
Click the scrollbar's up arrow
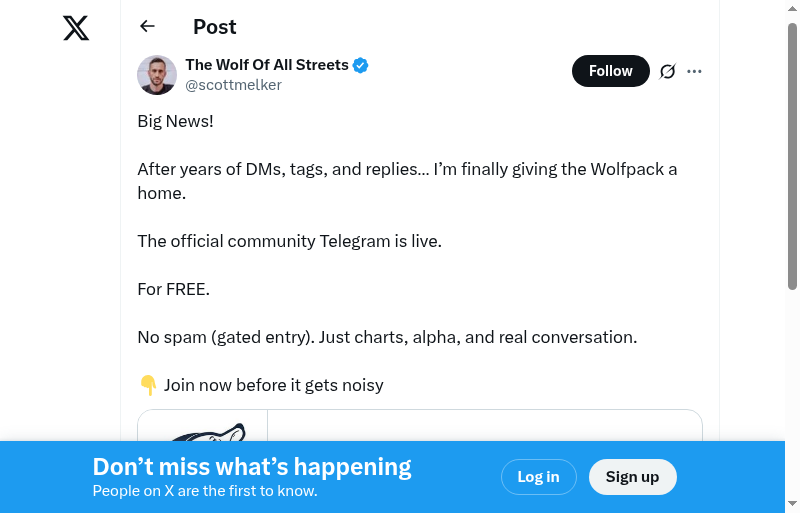click(792, 10)
